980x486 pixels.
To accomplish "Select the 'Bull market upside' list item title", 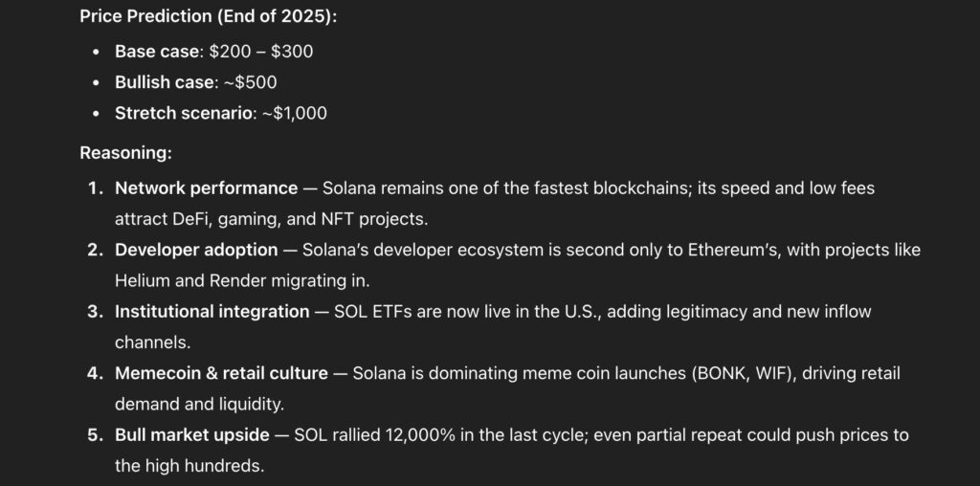I will (x=192, y=435).
